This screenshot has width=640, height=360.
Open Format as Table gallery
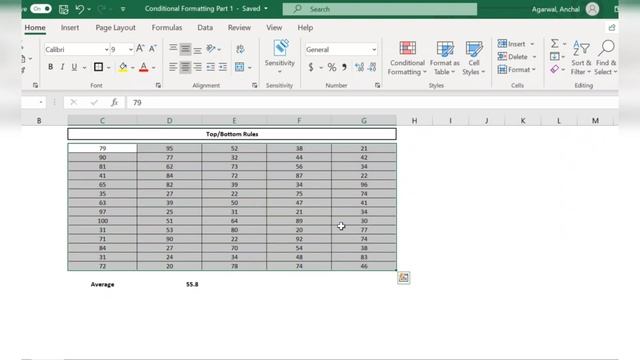[x=444, y=58]
